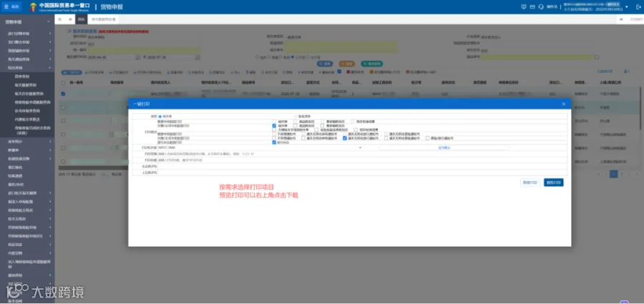Click the 预览打印 button

(553, 182)
